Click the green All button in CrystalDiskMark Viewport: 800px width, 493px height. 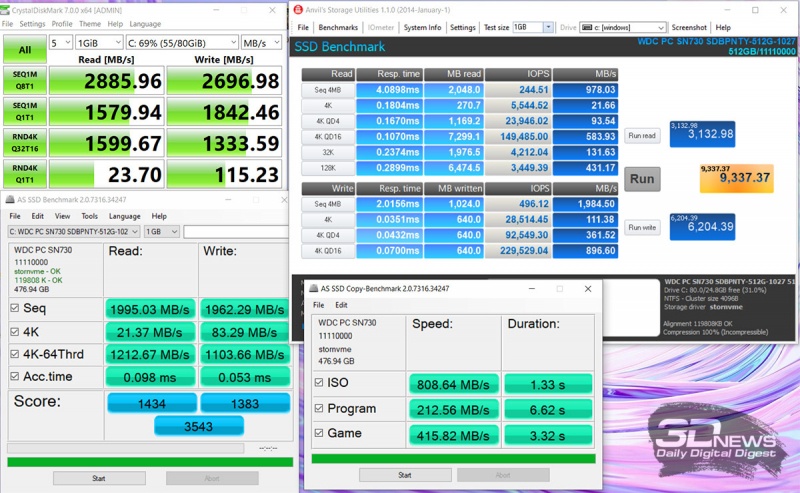click(x=24, y=50)
